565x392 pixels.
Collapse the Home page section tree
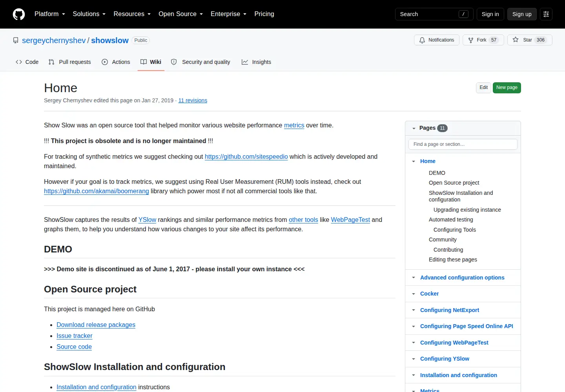point(414,162)
